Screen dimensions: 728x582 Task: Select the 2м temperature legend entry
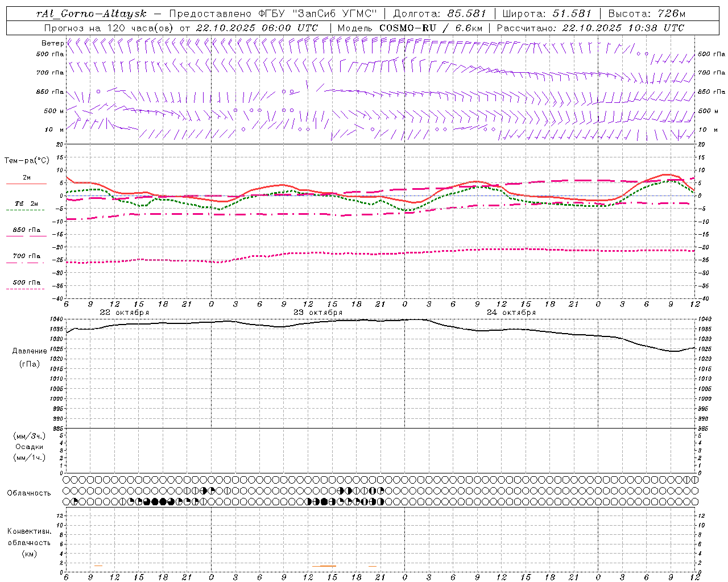26,177
